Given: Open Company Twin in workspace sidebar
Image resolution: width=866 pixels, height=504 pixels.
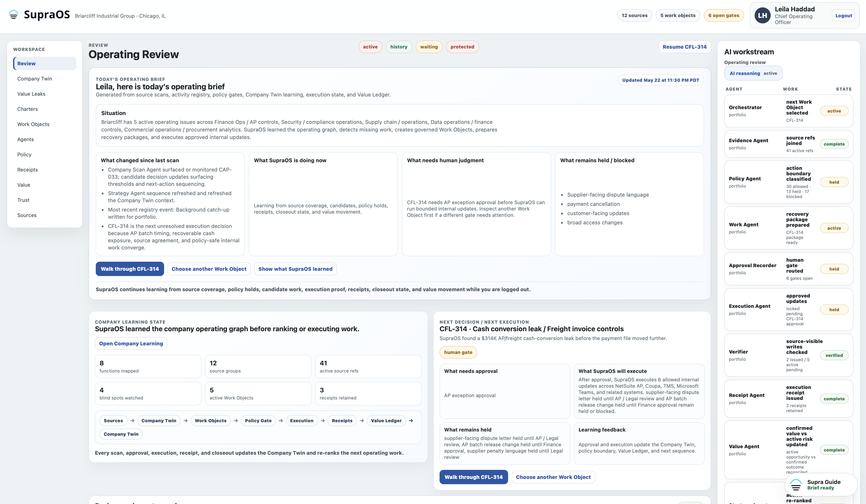Looking at the screenshot, I should 45,79.
